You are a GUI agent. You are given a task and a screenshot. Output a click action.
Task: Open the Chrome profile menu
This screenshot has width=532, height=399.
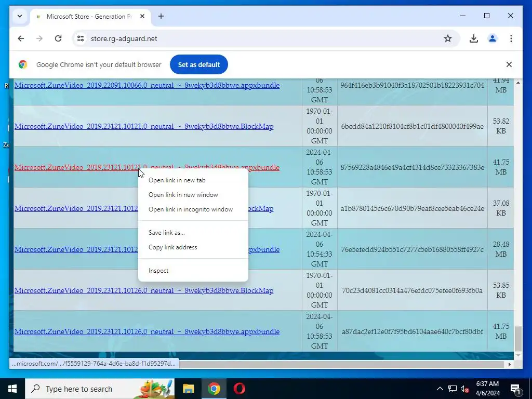point(493,38)
